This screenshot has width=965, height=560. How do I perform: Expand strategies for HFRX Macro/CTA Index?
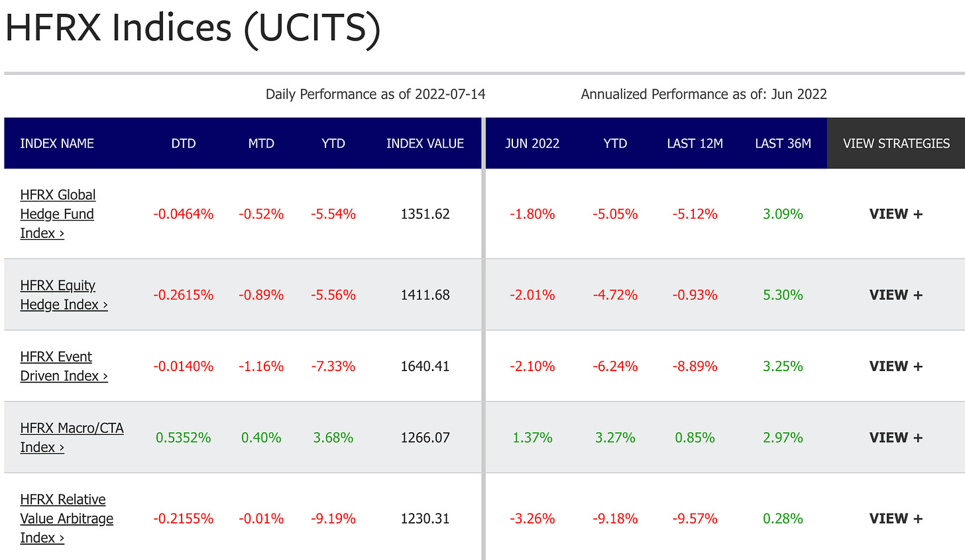click(x=895, y=437)
